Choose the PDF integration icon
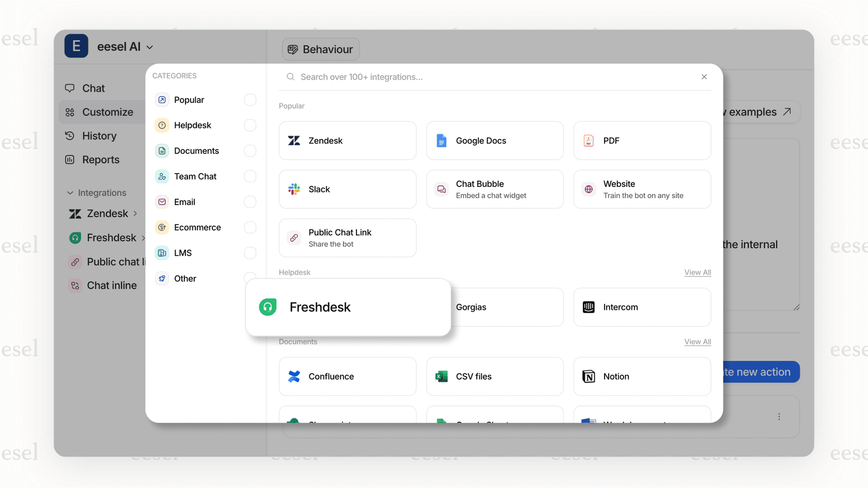Image resolution: width=868 pixels, height=488 pixels. pos(588,140)
